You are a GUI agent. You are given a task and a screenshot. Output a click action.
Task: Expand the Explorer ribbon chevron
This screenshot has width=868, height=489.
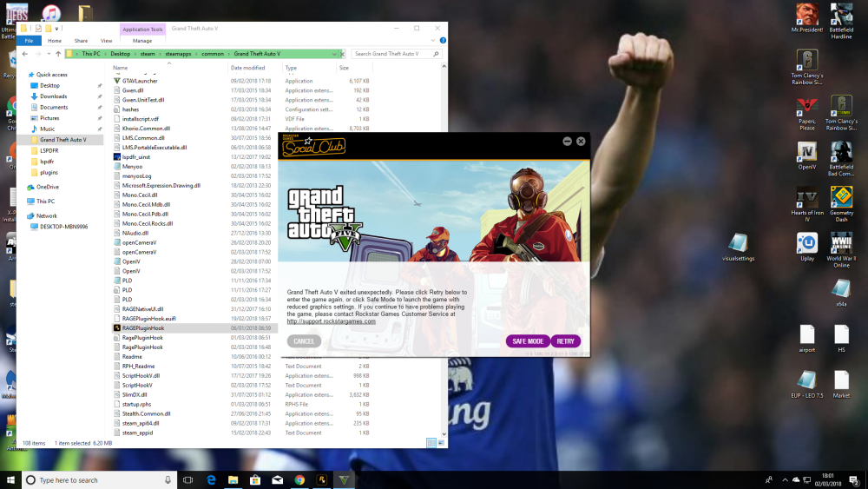coord(433,41)
